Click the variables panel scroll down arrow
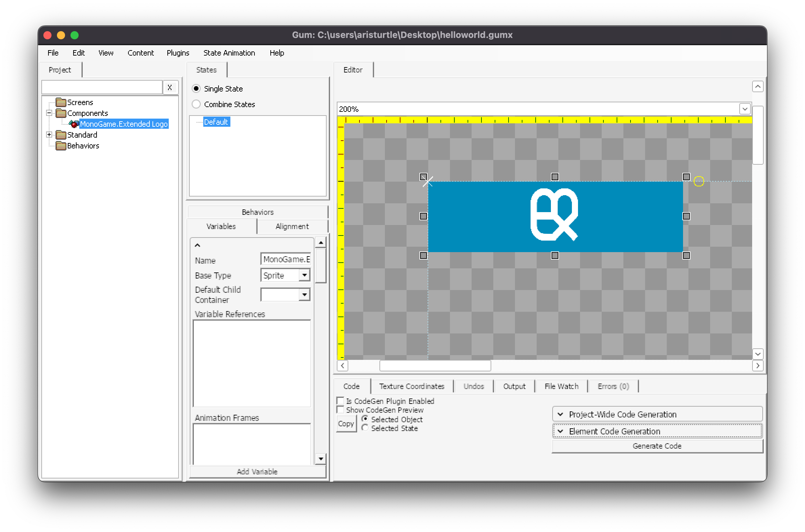Screen dimensions: 805x532 pos(321,459)
